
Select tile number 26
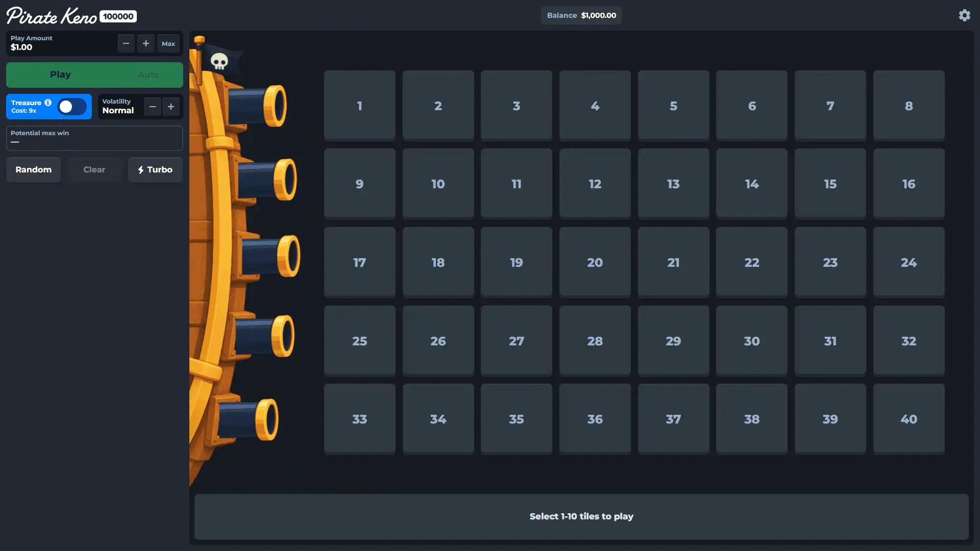click(438, 341)
